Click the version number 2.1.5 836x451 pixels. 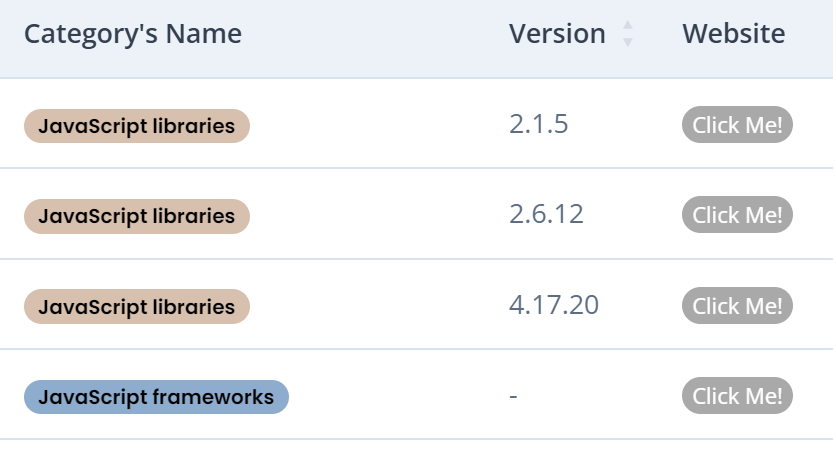point(538,124)
